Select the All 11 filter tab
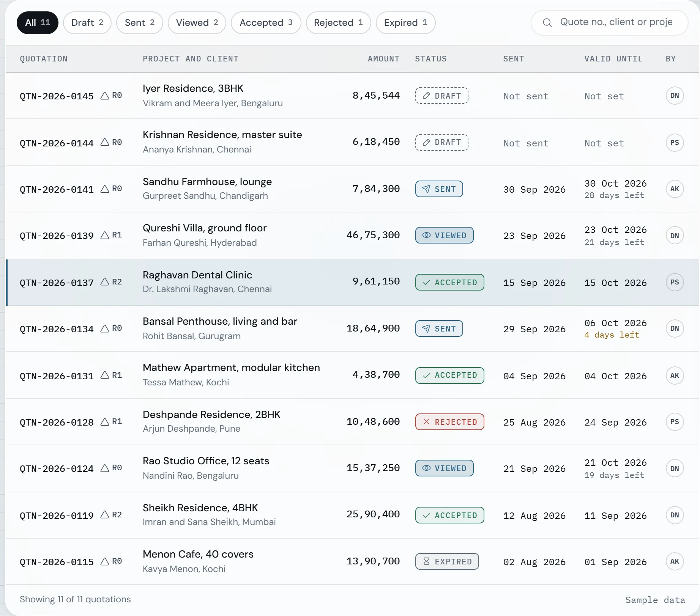Screen dimensions: 700x616 tap(38, 23)
